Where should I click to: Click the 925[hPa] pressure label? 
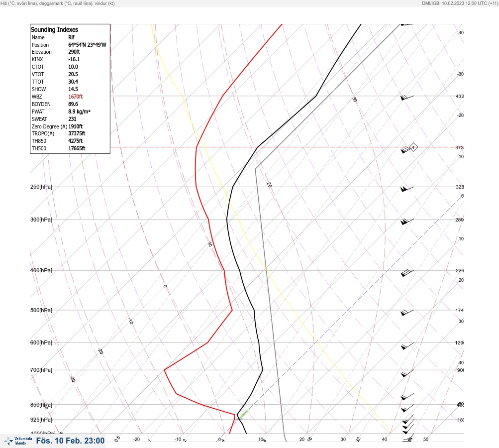pyautogui.click(x=41, y=420)
